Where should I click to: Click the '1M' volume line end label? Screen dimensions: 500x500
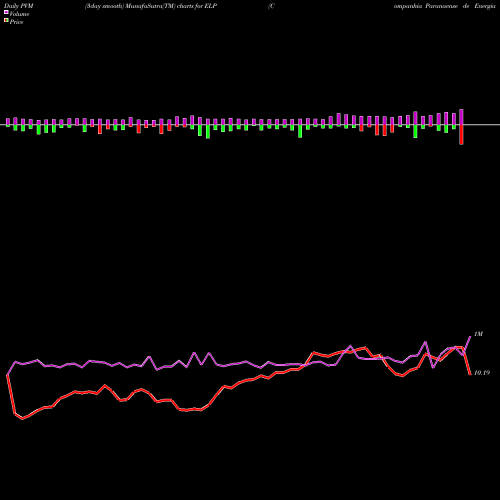tap(478, 334)
